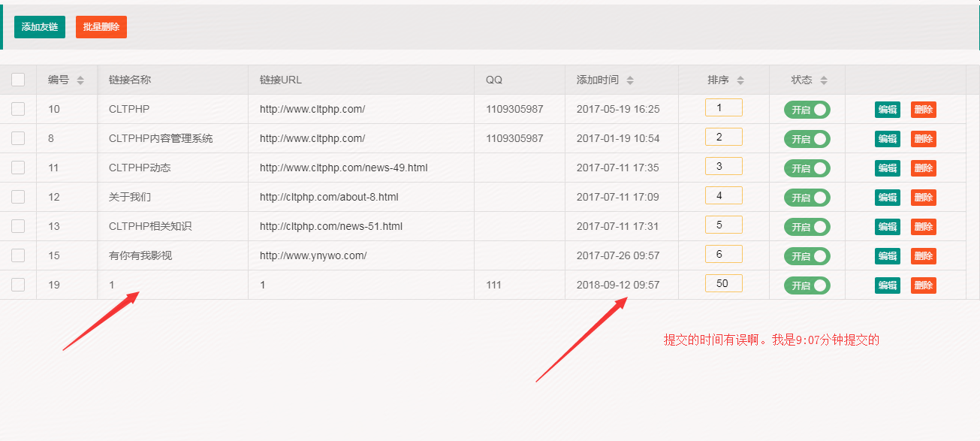This screenshot has width=980, height=441.
Task: Sort by 添加时间 column arrows
Action: click(630, 80)
